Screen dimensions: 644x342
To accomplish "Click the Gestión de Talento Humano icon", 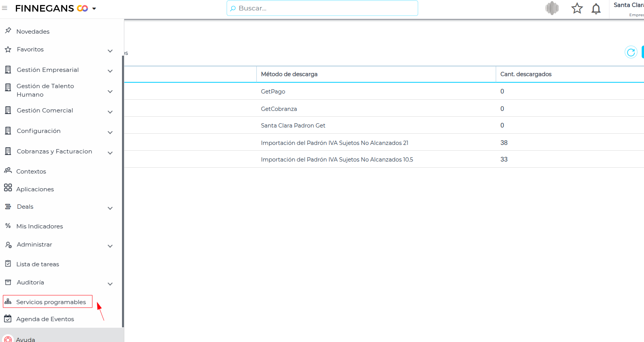I will coord(8,87).
